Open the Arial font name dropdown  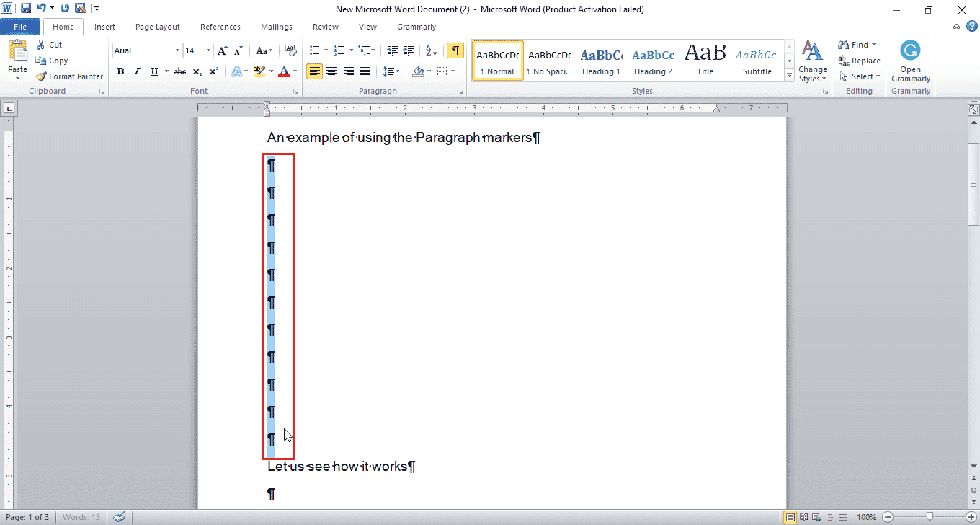click(x=177, y=50)
